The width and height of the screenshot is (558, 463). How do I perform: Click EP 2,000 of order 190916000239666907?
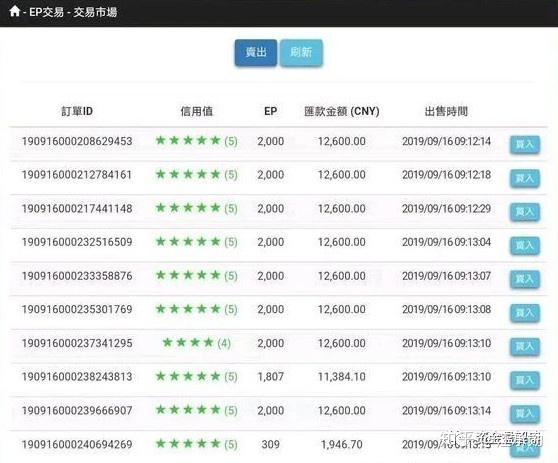coord(270,410)
